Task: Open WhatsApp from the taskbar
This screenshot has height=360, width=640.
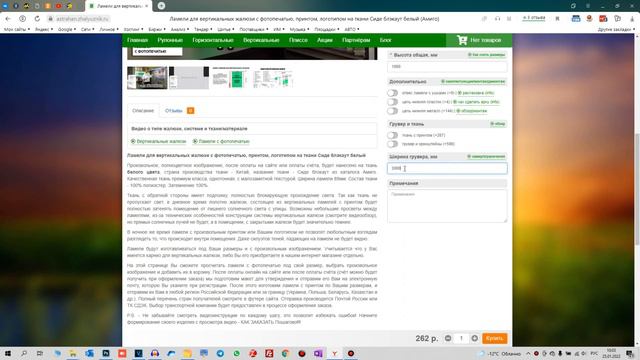Action: pyautogui.click(x=236, y=353)
